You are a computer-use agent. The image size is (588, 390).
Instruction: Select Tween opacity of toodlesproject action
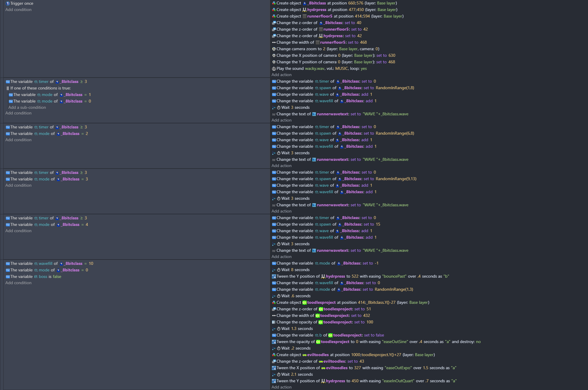coord(376,342)
